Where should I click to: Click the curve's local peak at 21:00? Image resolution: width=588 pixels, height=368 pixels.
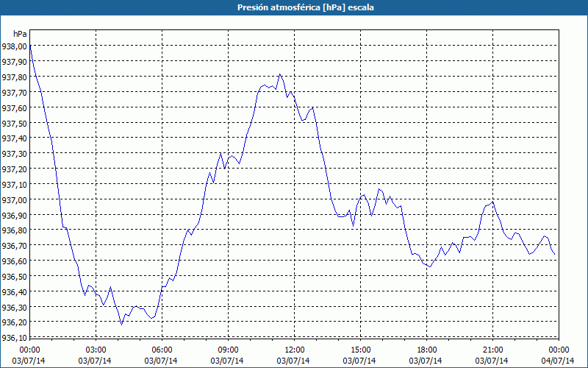click(x=492, y=202)
